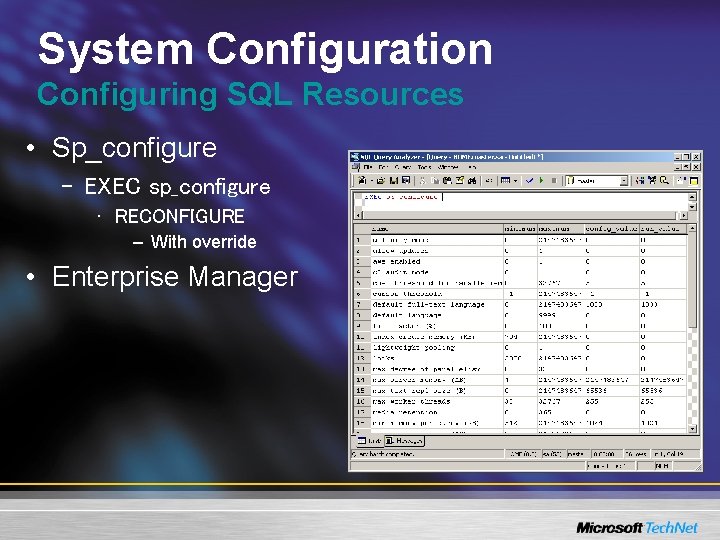The width and height of the screenshot is (720, 540).
Task: Click the Load SQL Script open-folder icon
Action: tap(381, 180)
